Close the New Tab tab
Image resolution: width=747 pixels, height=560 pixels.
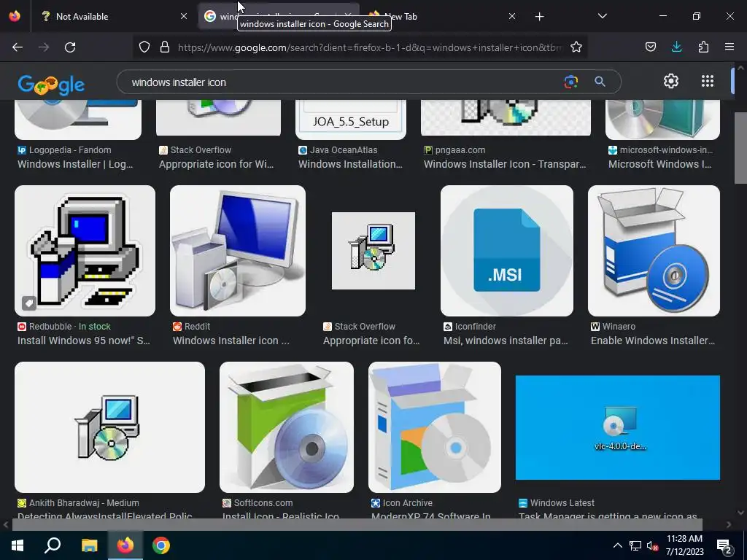coord(511,16)
